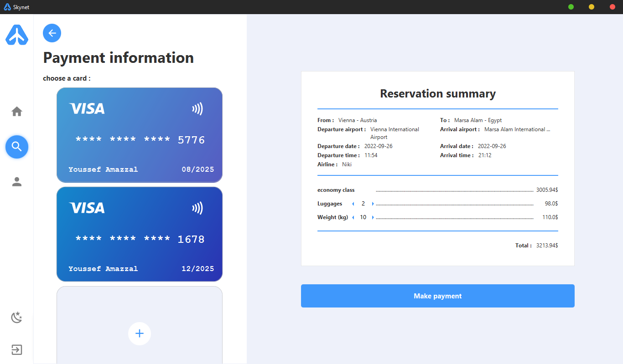Decrease the Weight (kg) value

tap(353, 217)
